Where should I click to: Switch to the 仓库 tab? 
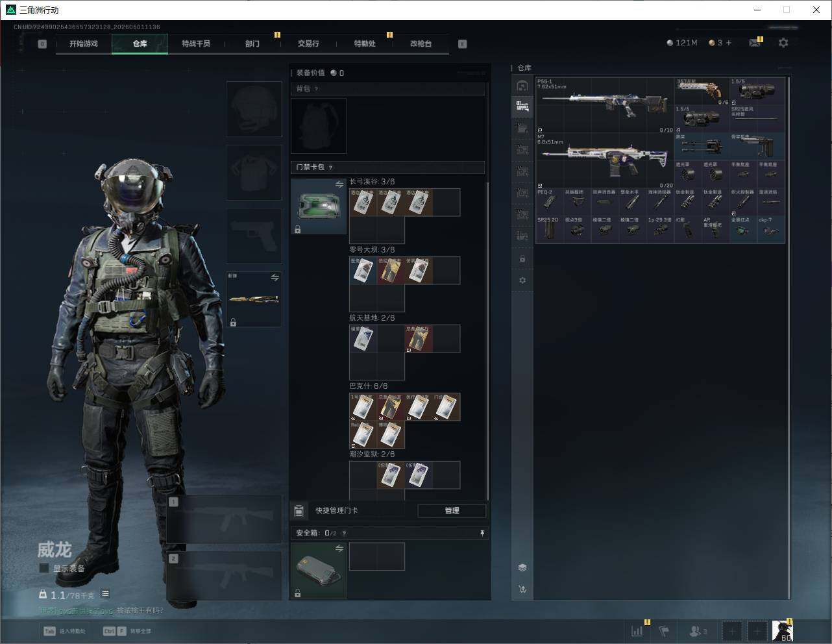click(x=140, y=43)
